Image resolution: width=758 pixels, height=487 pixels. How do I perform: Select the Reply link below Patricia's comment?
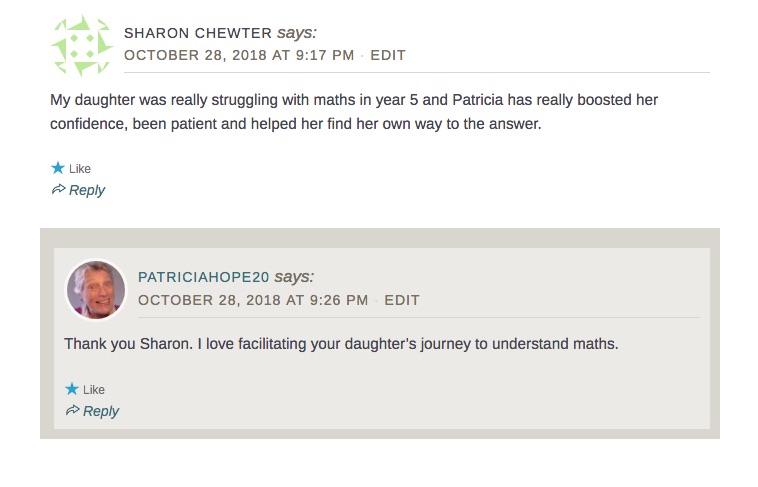pyautogui.click(x=101, y=411)
